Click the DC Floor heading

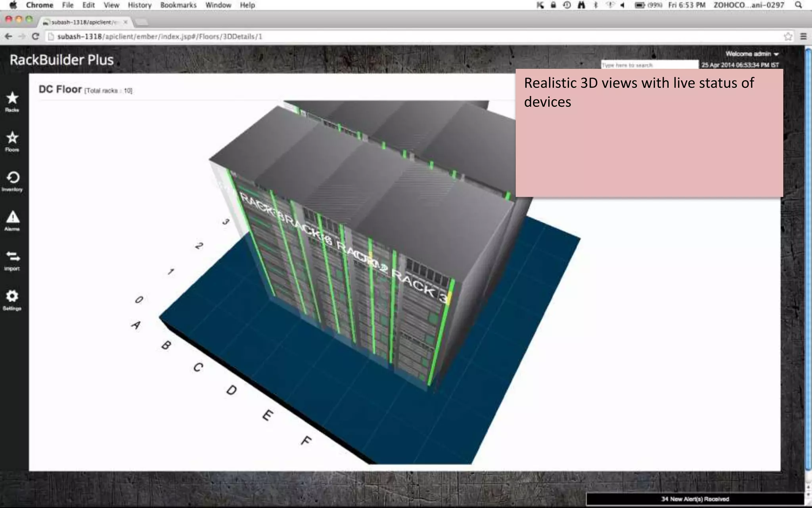pyautogui.click(x=60, y=89)
